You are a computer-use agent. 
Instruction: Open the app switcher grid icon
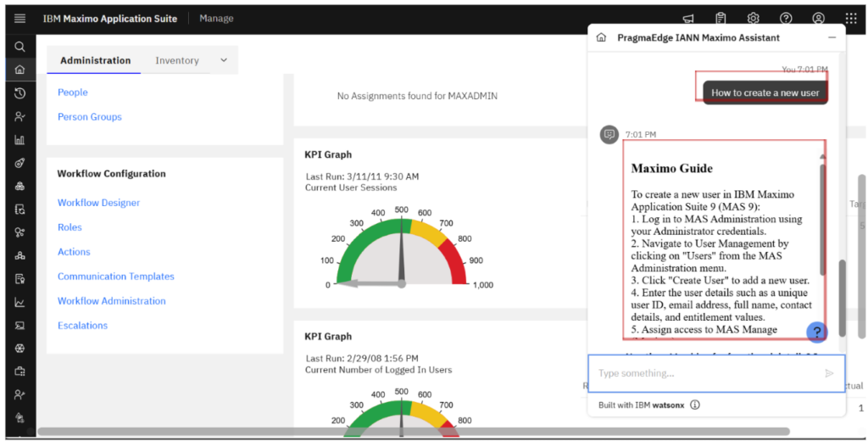click(x=851, y=19)
